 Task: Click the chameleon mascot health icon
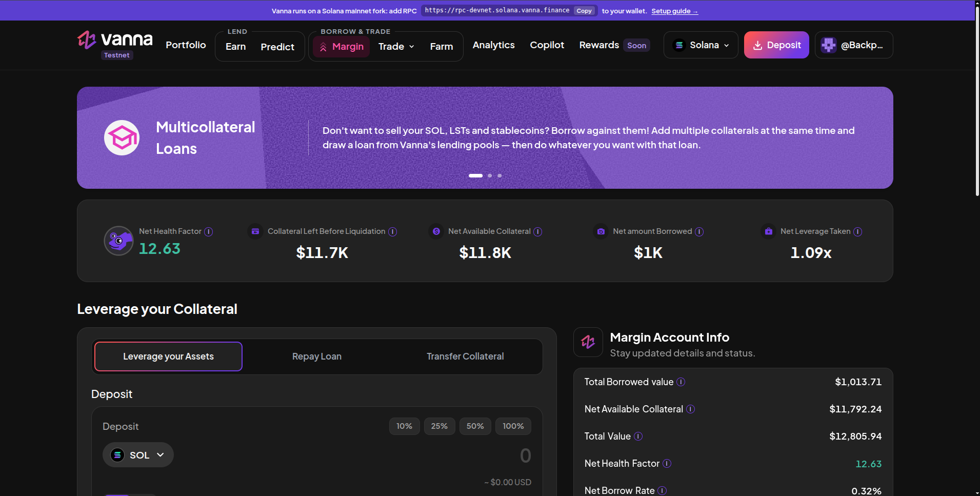point(119,241)
